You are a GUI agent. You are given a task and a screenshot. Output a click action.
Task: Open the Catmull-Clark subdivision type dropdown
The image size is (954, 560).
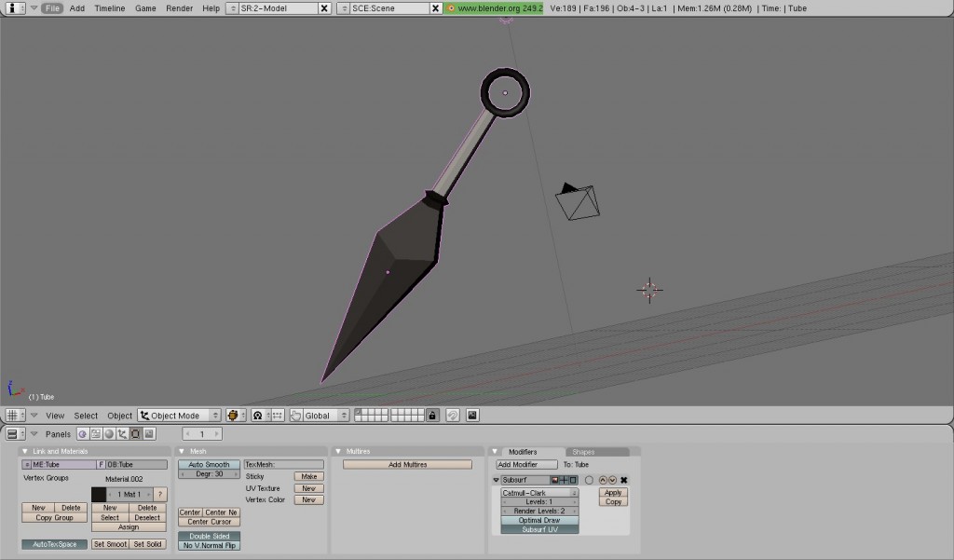pyautogui.click(x=539, y=493)
